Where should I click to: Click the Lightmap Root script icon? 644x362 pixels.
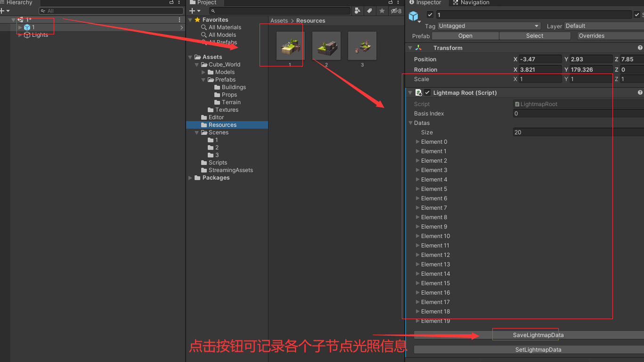point(418,92)
